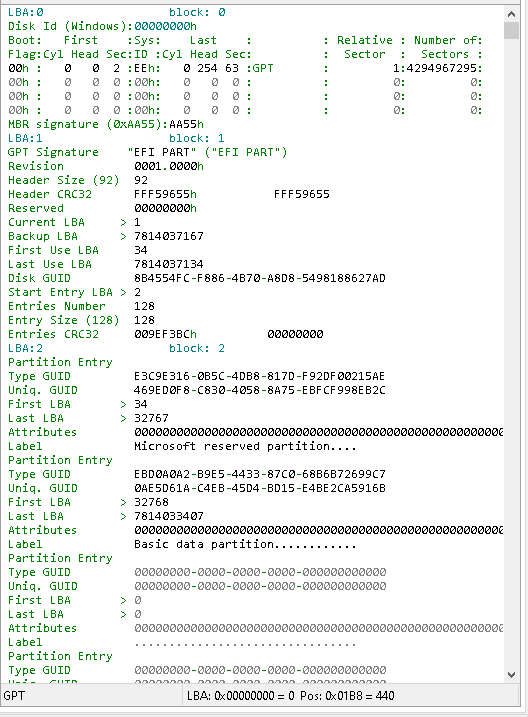
Task: Jump via Start Entry LBA arrow
Action: 123,292
